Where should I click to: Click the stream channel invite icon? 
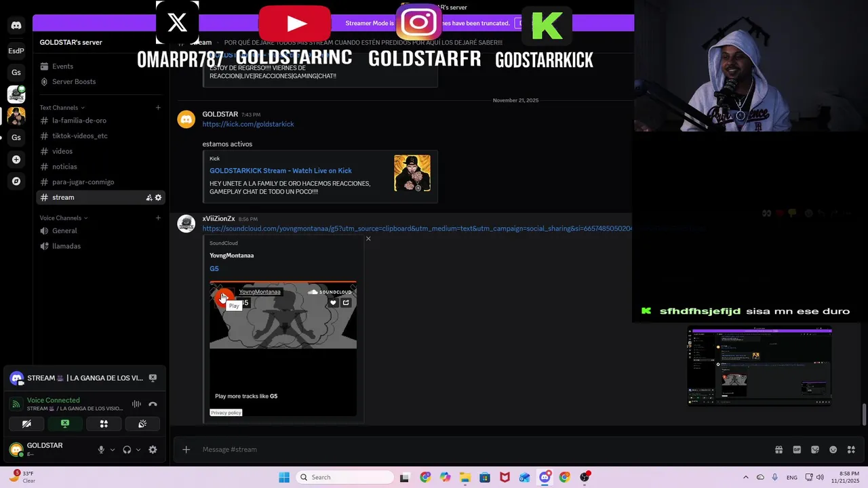[149, 198]
